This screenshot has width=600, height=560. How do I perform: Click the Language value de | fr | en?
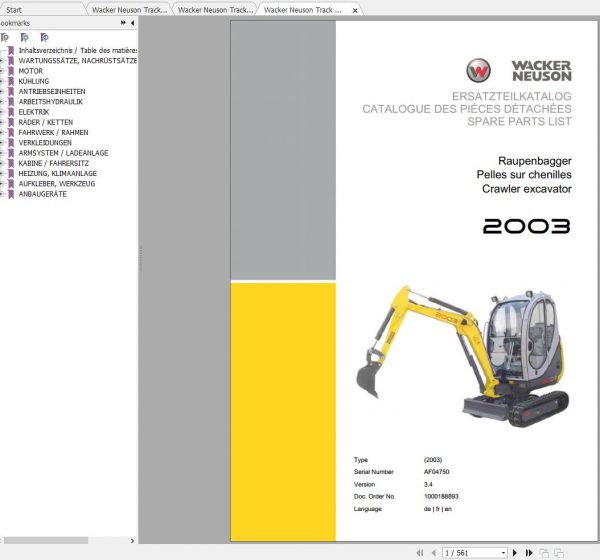[438, 509]
